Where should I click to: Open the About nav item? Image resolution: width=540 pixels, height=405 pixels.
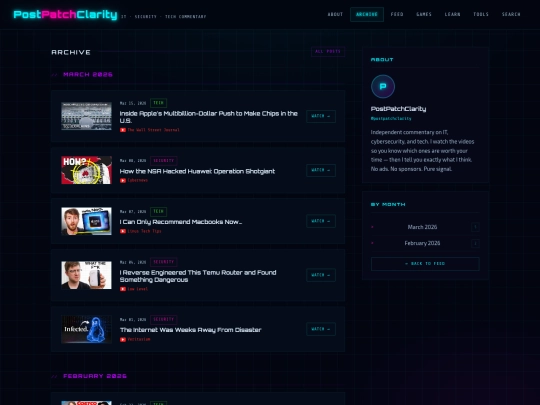335,14
